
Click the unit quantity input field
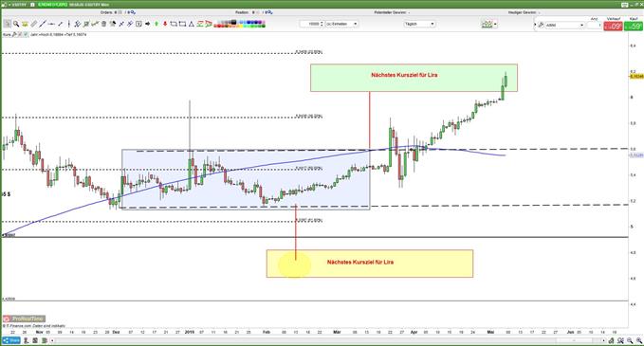pos(310,24)
